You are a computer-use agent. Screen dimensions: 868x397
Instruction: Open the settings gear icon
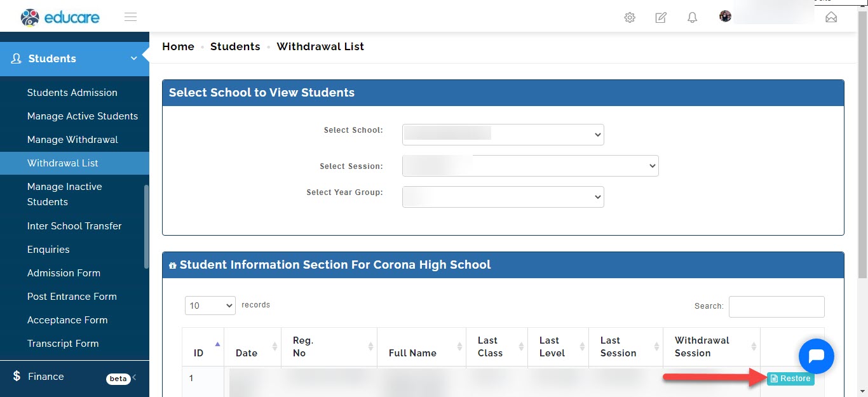[630, 18]
